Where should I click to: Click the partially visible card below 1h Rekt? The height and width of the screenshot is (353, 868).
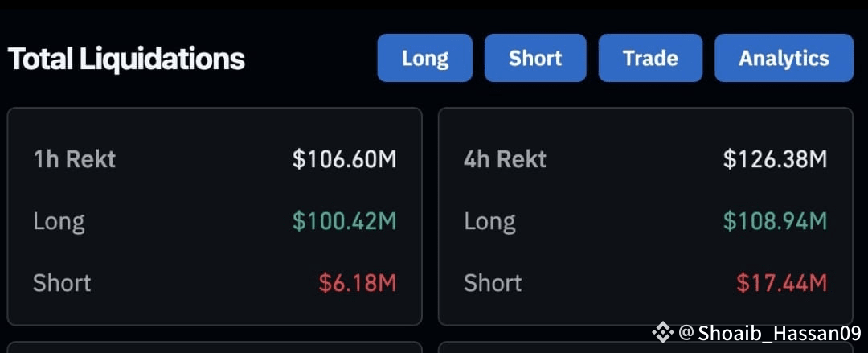coord(215,347)
